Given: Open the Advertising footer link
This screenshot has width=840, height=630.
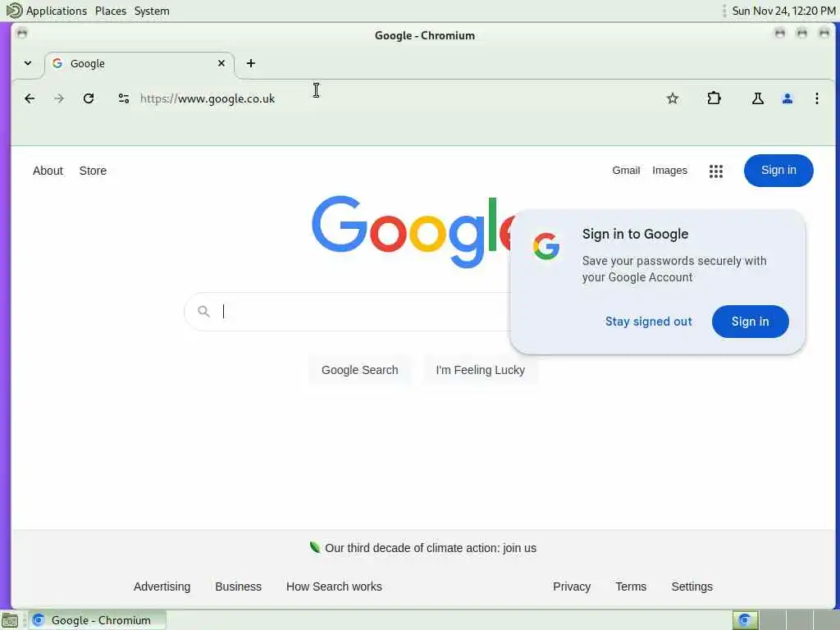Looking at the screenshot, I should 162,587.
